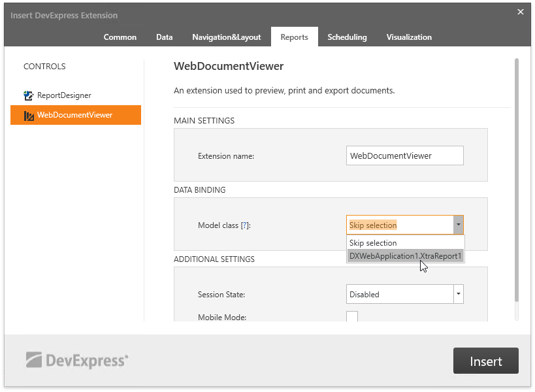The width and height of the screenshot is (535, 392).
Task: Open the Session State dropdown
Action: 459,294
